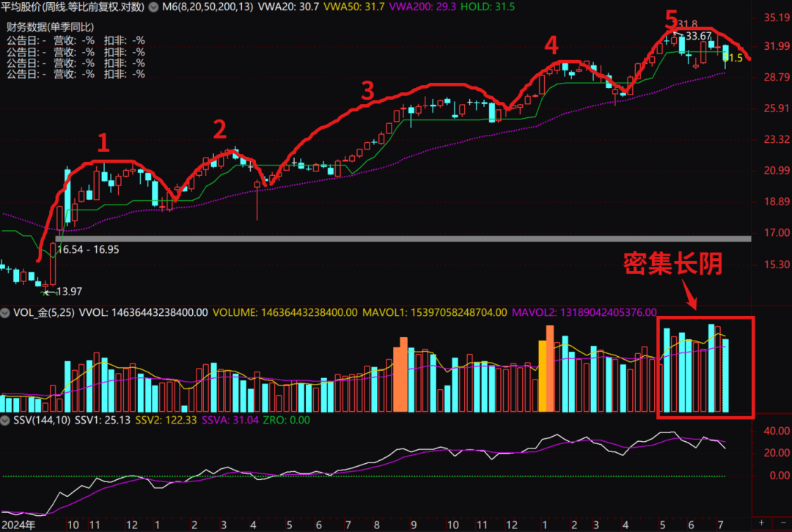
Task: Click the 40.00 label on SSV axis
Action: 777,431
